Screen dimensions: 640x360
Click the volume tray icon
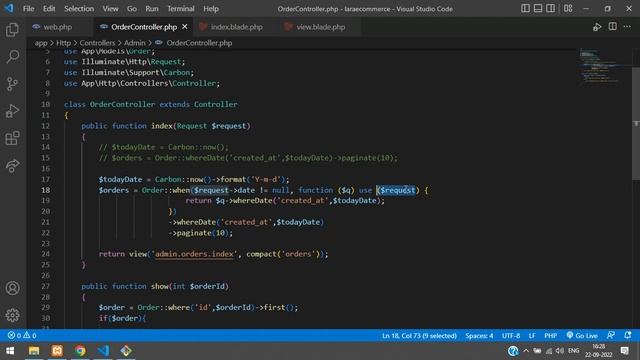tap(560, 351)
